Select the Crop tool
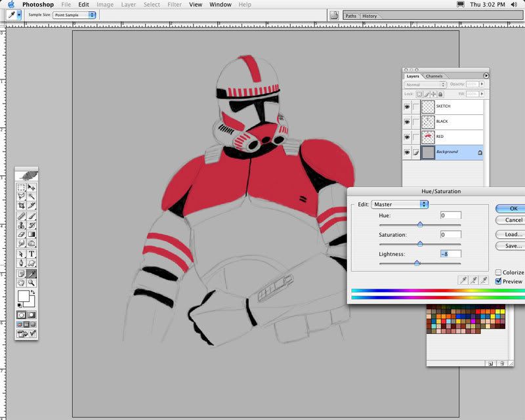 (x=21, y=205)
